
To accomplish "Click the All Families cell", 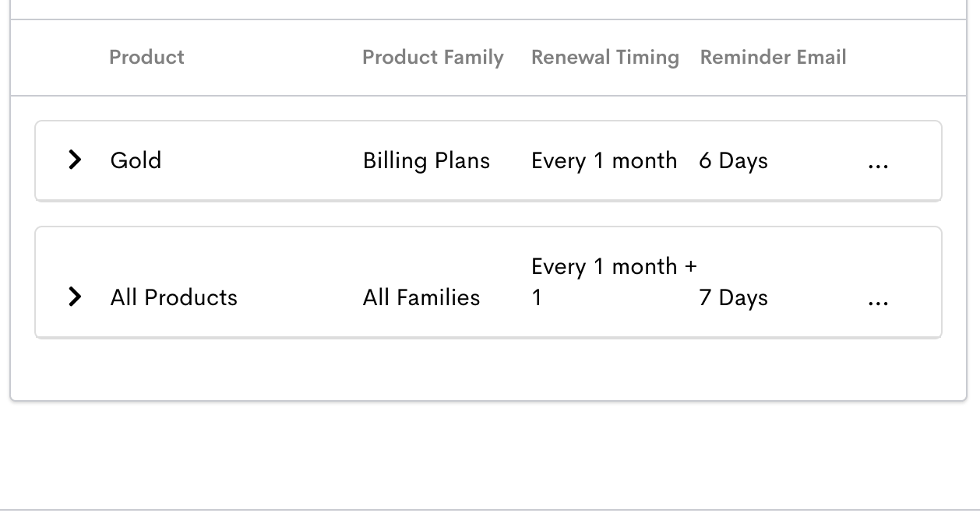I will click(421, 297).
